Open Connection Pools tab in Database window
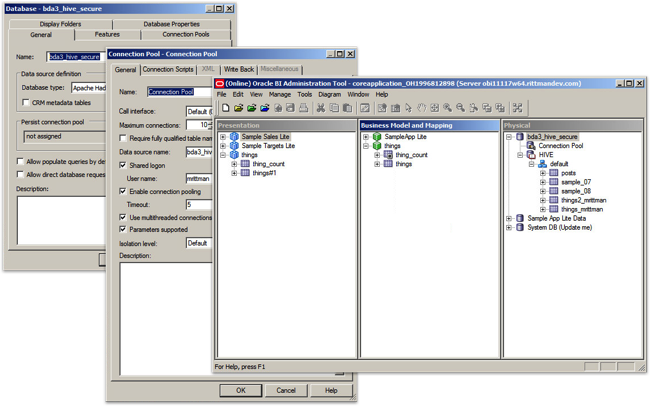This screenshot has width=650, height=406. (186, 34)
